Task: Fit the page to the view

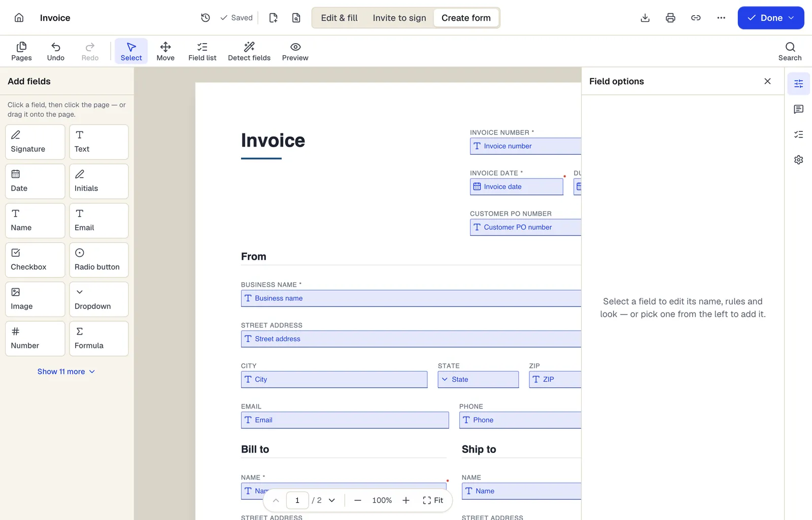Action: click(433, 500)
